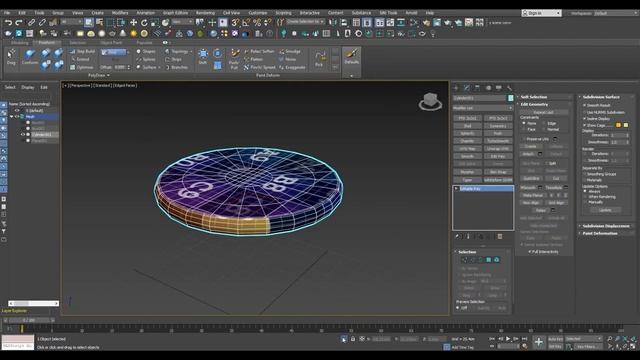Click the Relax button
The width and height of the screenshot is (640, 360).
point(540,210)
